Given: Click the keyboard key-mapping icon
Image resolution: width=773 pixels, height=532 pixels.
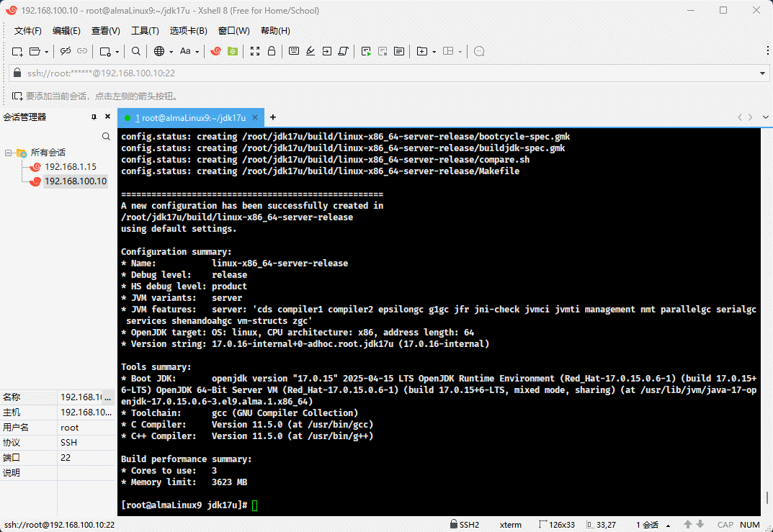Looking at the screenshot, I should (x=294, y=51).
